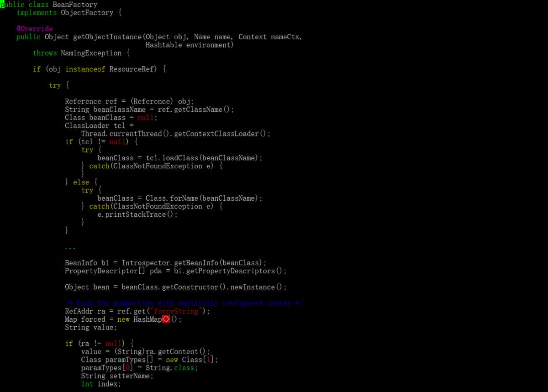Click the 'e.printStackTrace();' line
Image resolution: width=548 pixels, height=392 pixels.
tap(137, 214)
